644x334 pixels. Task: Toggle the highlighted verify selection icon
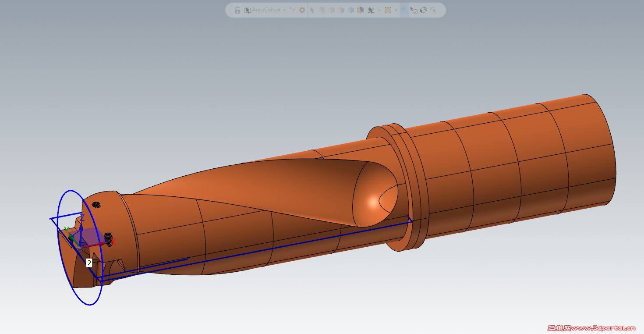[404, 10]
